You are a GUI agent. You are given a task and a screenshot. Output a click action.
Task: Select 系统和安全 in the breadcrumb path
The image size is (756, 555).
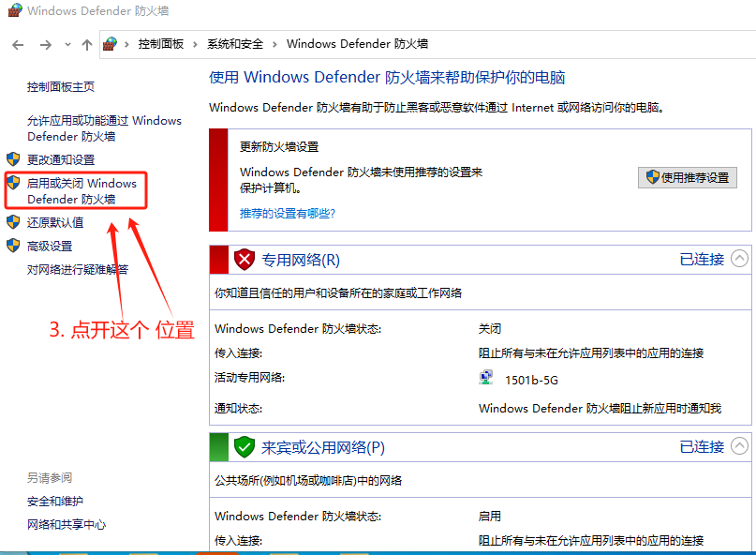point(235,44)
